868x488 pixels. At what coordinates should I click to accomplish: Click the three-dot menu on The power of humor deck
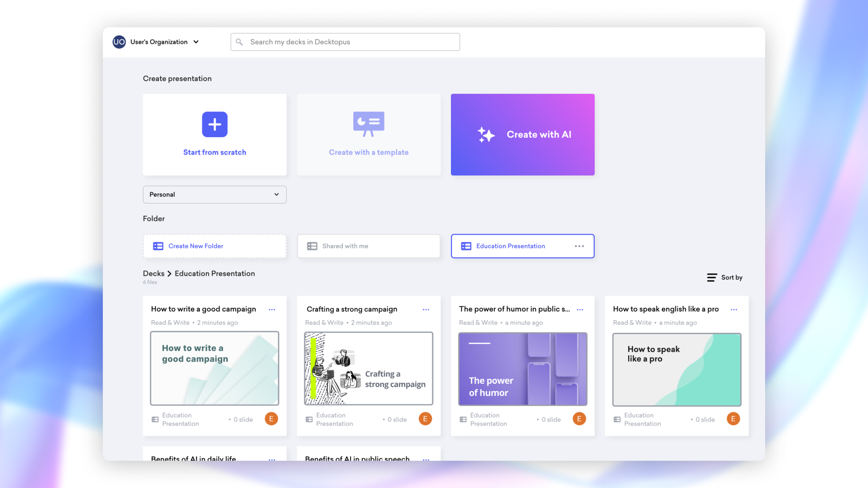[x=579, y=309]
